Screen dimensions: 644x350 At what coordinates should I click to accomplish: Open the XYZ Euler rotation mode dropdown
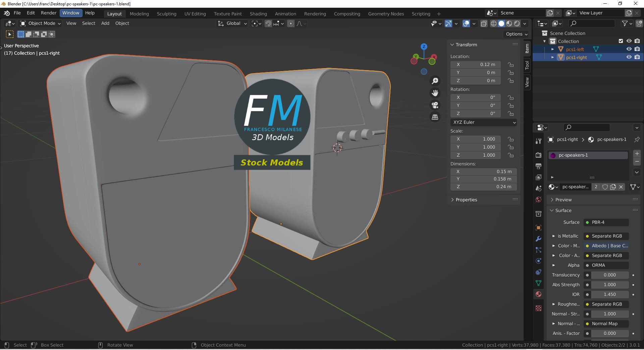click(x=483, y=122)
